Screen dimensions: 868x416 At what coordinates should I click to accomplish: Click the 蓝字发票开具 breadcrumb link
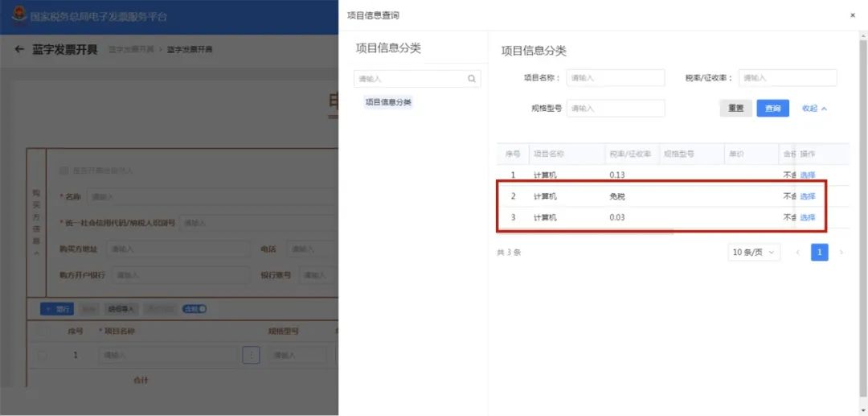[x=131, y=49]
